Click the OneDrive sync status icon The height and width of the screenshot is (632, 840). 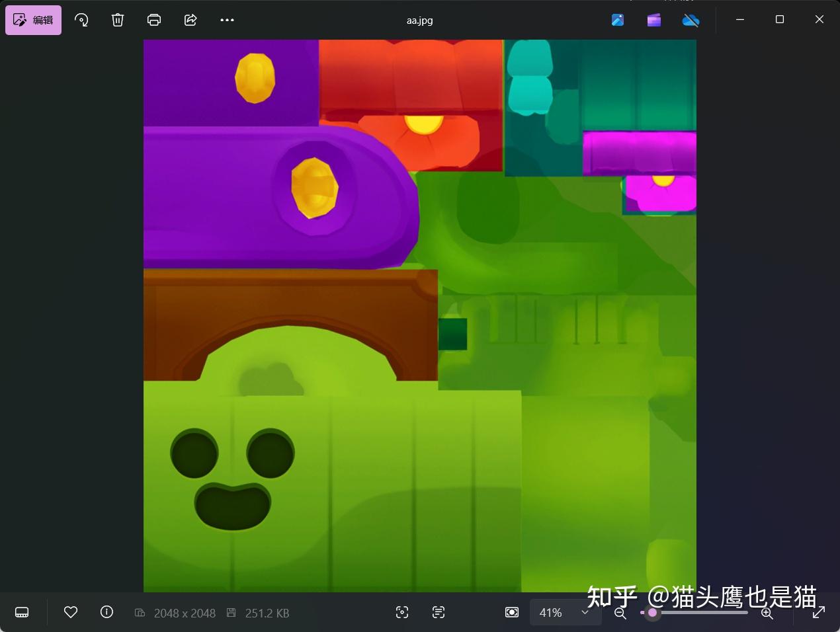[691, 20]
